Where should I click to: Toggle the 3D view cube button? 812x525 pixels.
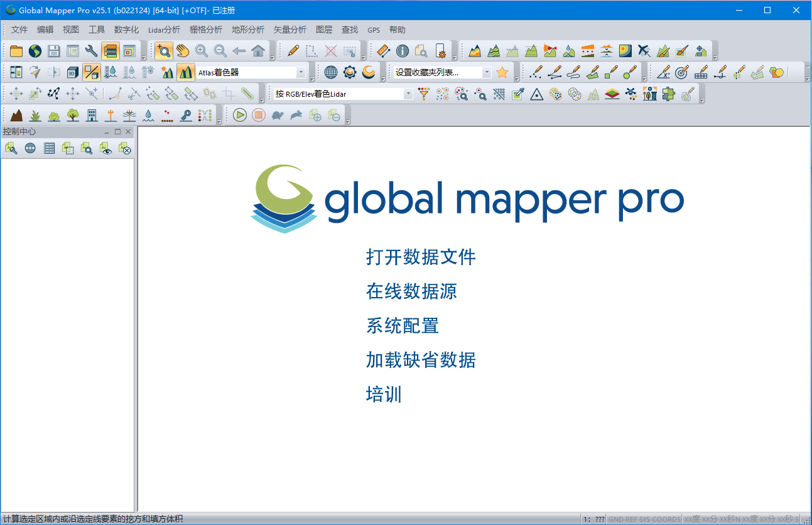click(x=72, y=72)
